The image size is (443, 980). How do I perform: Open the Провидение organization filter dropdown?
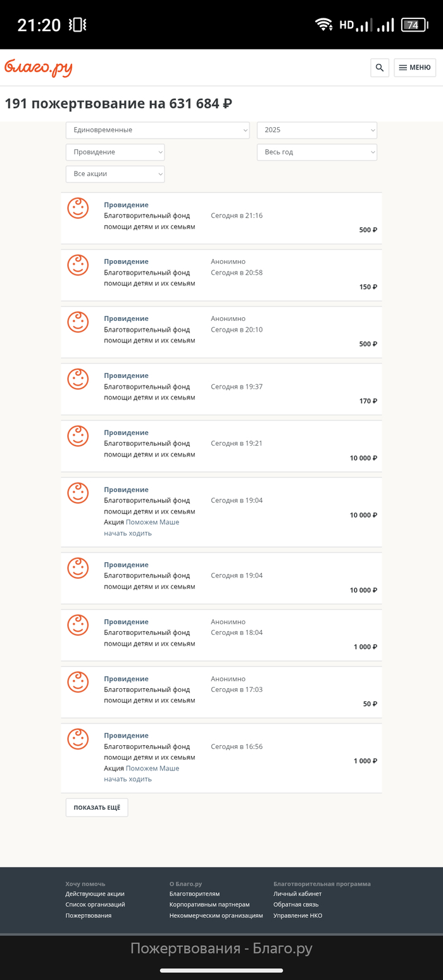[x=115, y=152]
